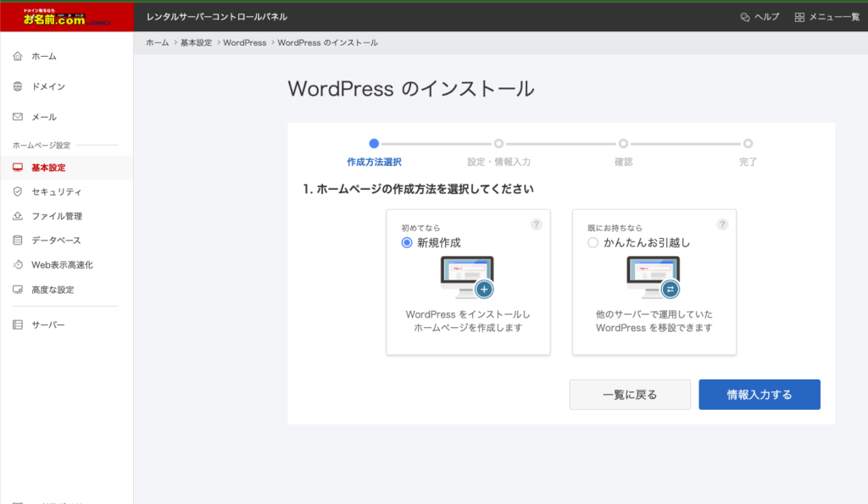The width and height of the screenshot is (868, 504).
Task: Click the ファイル管理 upload icon
Action: click(x=18, y=216)
